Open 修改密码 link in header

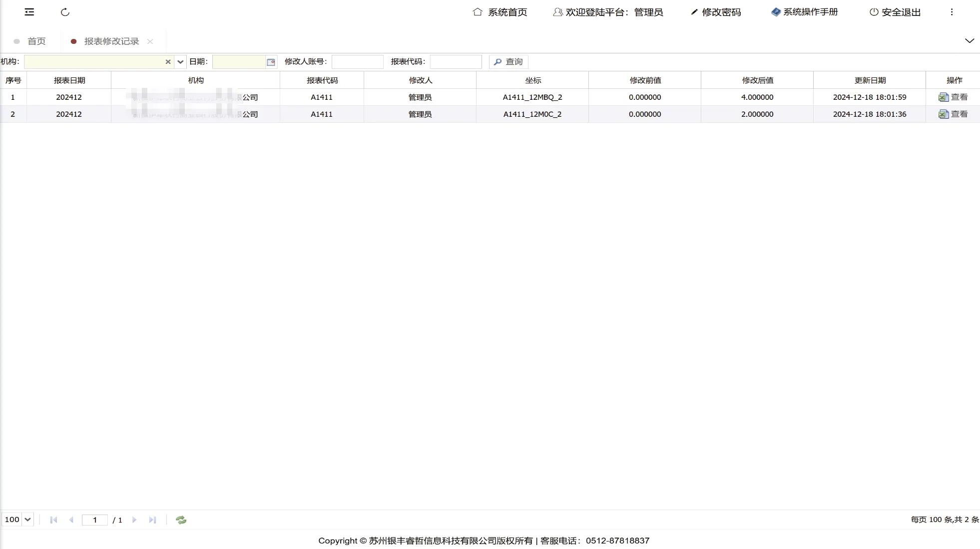click(716, 12)
